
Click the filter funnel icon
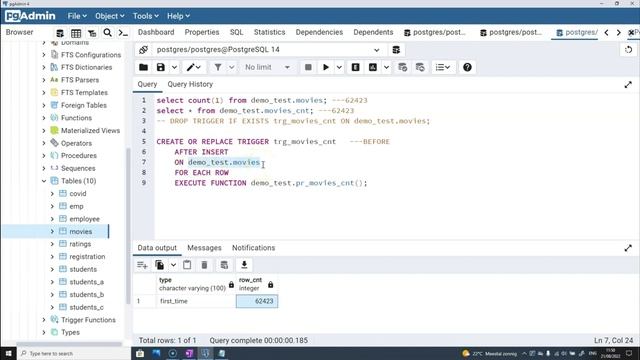point(218,67)
